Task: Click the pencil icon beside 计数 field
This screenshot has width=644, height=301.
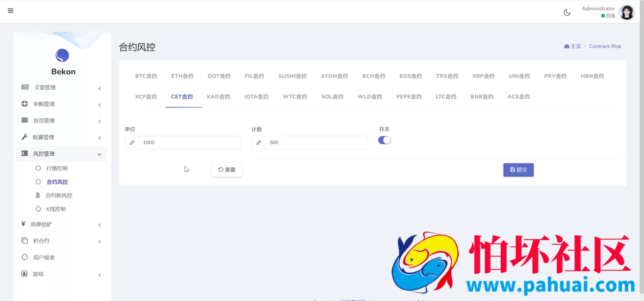Action: pyautogui.click(x=259, y=143)
